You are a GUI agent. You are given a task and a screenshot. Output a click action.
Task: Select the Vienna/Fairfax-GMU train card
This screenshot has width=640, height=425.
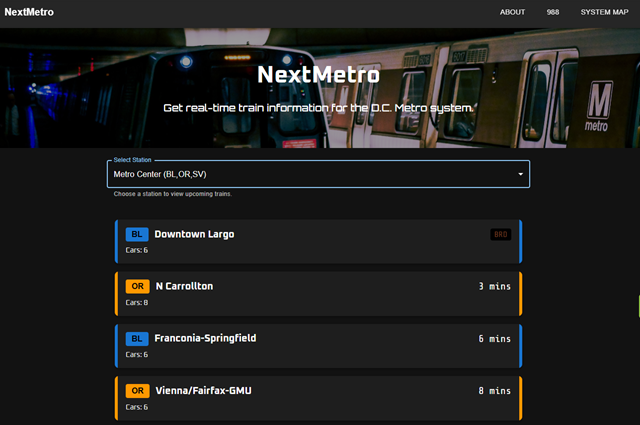coord(318,398)
